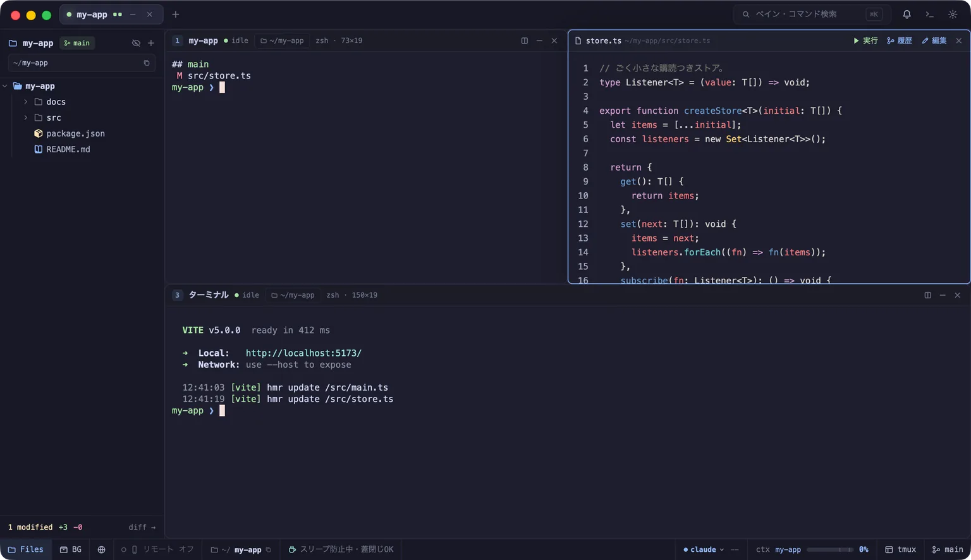
Task: Open the terminal prompt icon in title bar
Action: (929, 14)
